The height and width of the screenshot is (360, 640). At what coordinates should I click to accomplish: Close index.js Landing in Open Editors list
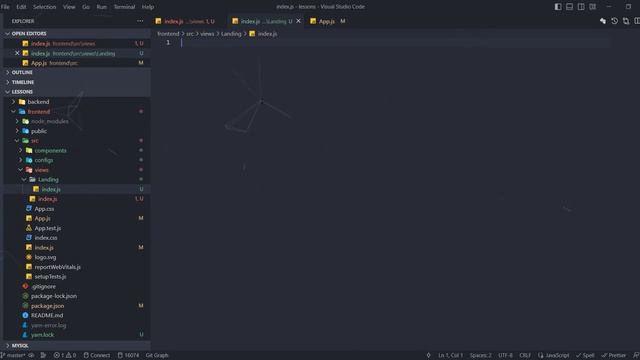tap(17, 53)
